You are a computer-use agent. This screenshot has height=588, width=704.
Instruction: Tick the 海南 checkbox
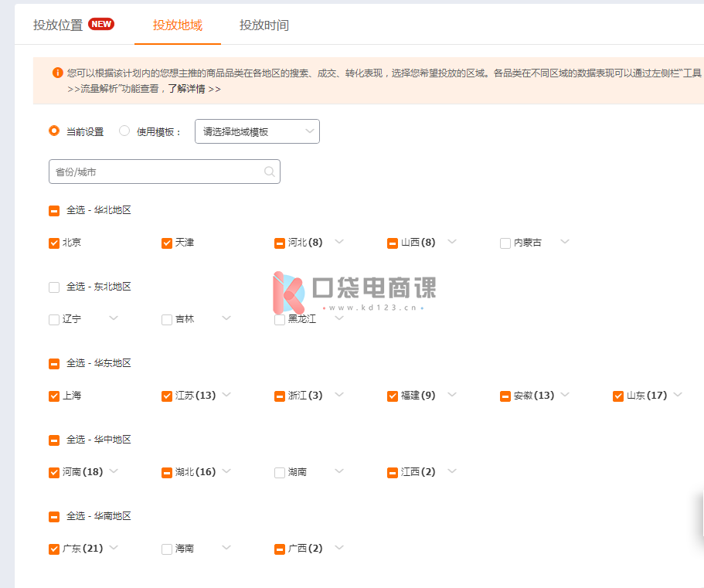click(167, 549)
